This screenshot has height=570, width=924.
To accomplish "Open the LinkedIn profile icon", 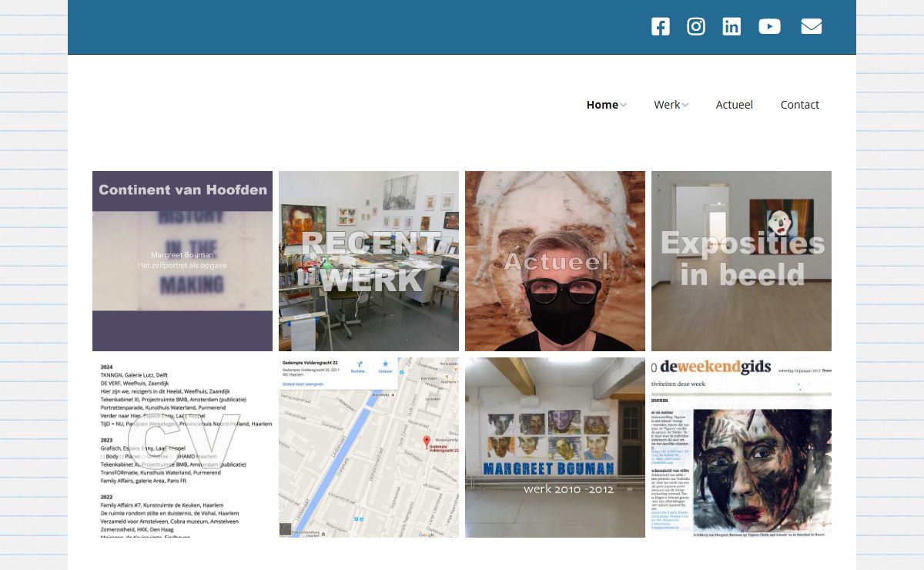I will coord(731,27).
